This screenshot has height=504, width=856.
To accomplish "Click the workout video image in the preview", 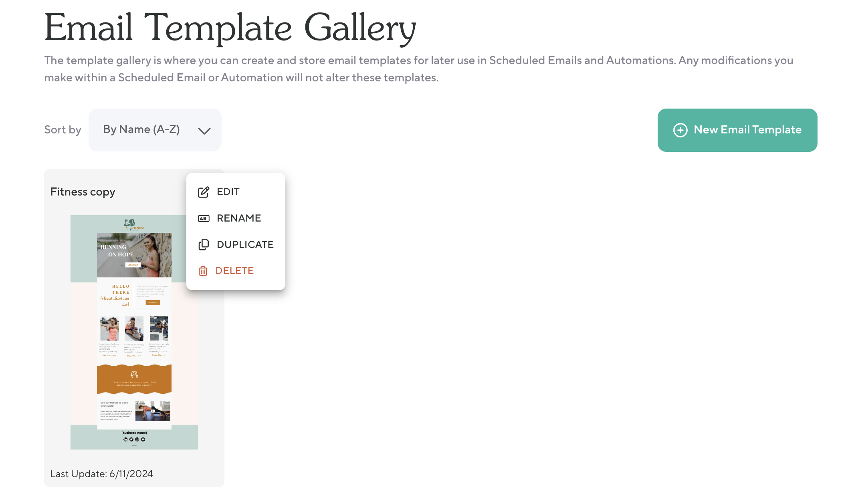I will tap(153, 411).
